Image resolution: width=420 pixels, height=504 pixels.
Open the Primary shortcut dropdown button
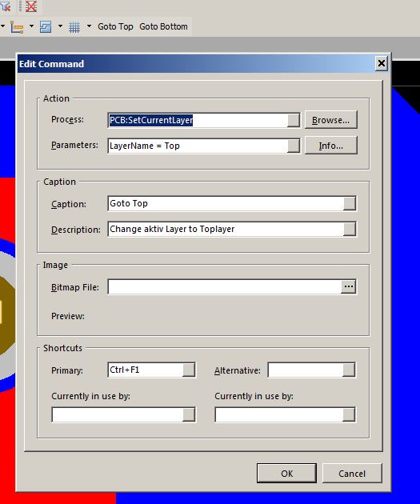[x=189, y=370]
